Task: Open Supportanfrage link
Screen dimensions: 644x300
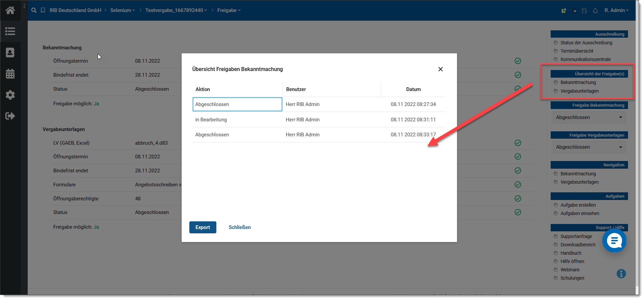Action: 576,236
